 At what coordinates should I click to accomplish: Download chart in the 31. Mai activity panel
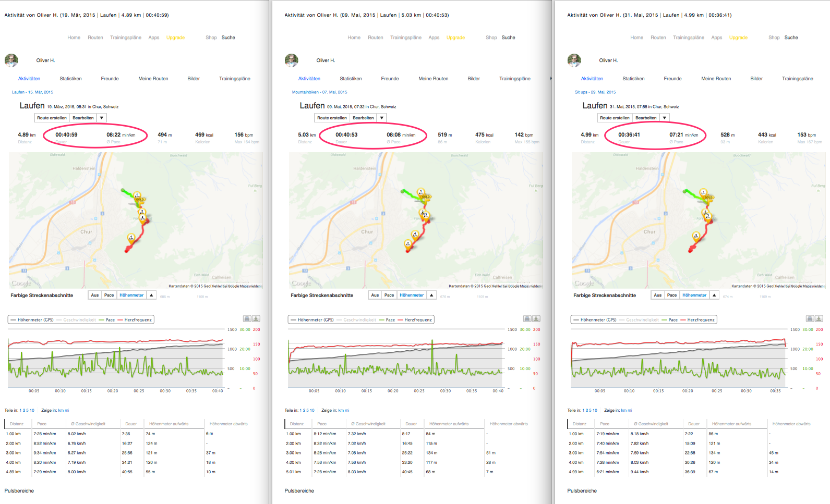point(819,318)
